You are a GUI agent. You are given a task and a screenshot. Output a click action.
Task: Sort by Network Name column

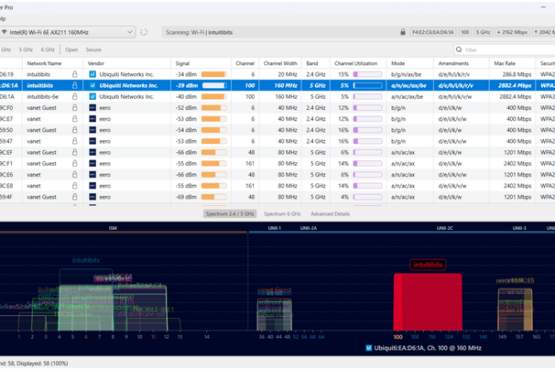[44, 63]
